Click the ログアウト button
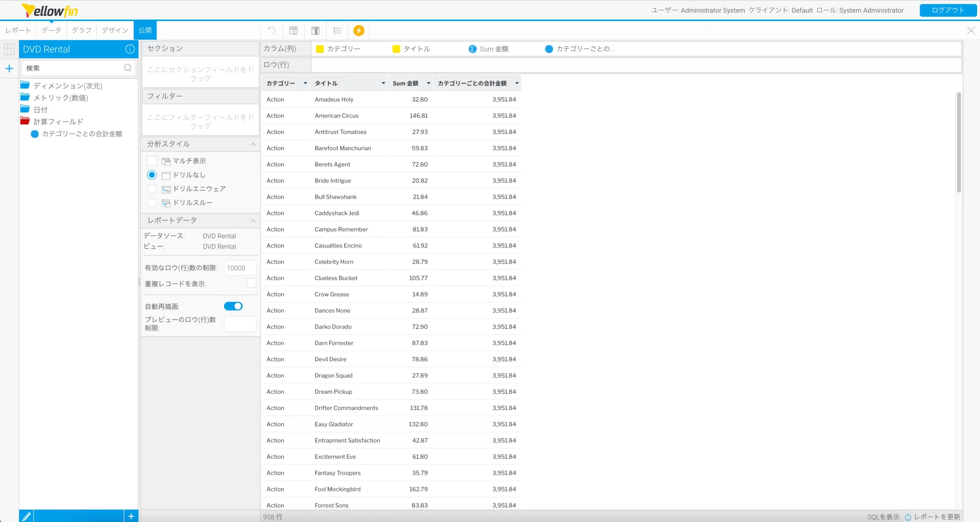This screenshot has height=522, width=980. coord(947,10)
